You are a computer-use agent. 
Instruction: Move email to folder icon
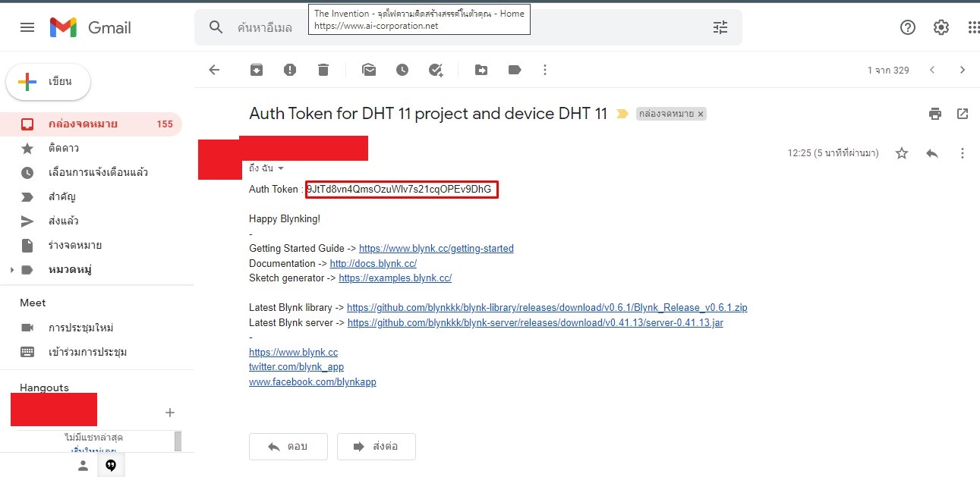pos(481,70)
